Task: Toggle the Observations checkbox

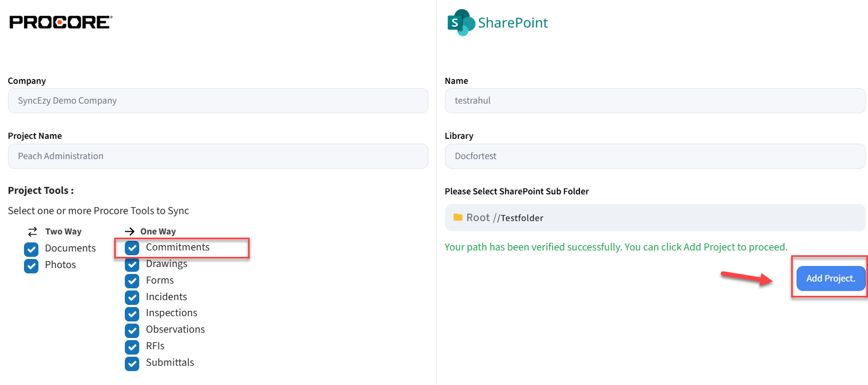Action: (132, 330)
